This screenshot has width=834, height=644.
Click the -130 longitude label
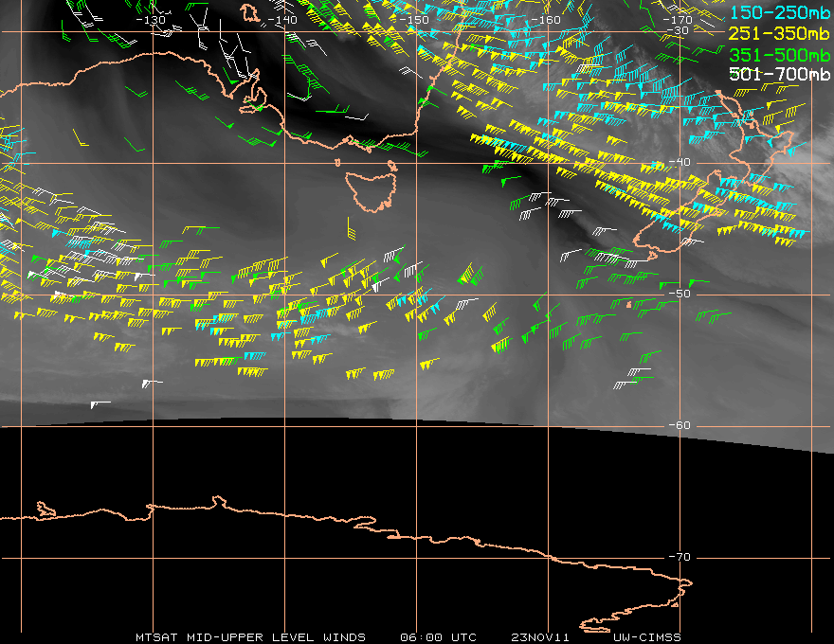coord(151,20)
